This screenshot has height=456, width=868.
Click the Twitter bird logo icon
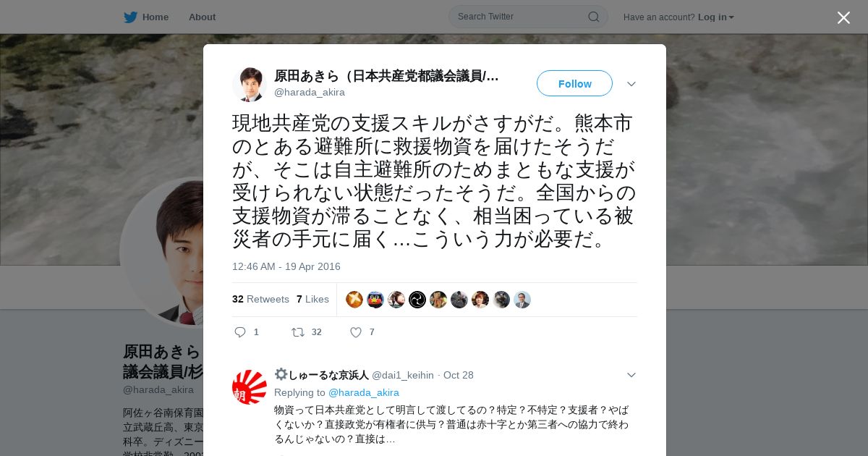pyautogui.click(x=130, y=17)
